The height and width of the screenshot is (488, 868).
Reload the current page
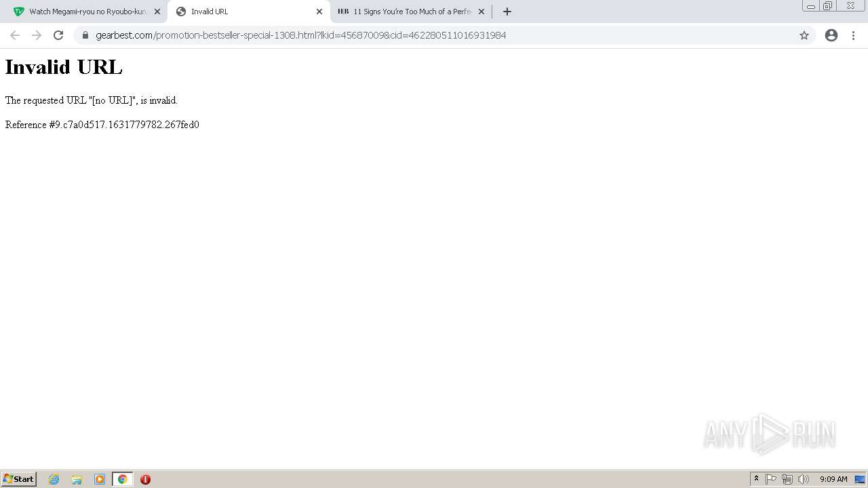pyautogui.click(x=58, y=35)
